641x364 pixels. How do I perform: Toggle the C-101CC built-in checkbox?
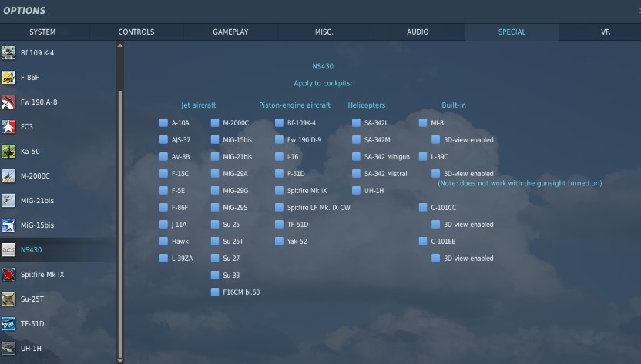click(423, 208)
